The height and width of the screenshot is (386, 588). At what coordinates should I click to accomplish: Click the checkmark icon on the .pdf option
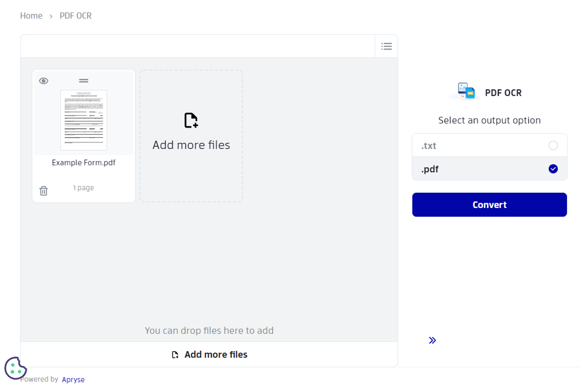pyautogui.click(x=553, y=169)
